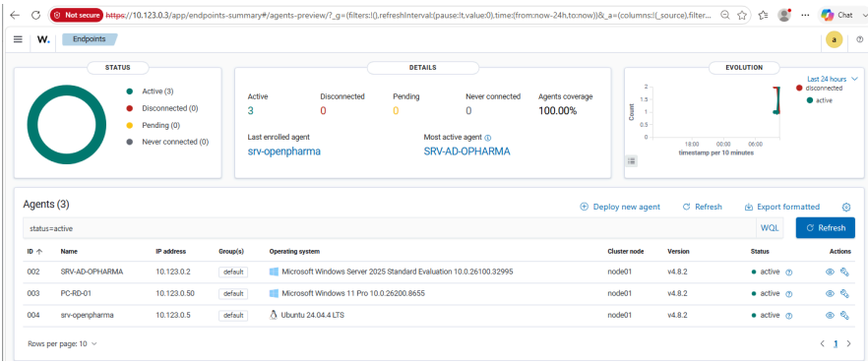
Task: Click the Refresh link above the table
Action: (x=703, y=207)
